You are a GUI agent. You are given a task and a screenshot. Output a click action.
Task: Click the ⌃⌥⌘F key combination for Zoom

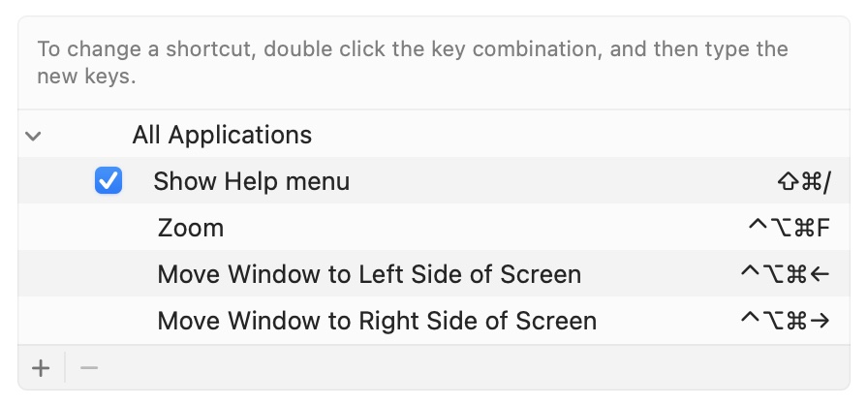(x=790, y=229)
